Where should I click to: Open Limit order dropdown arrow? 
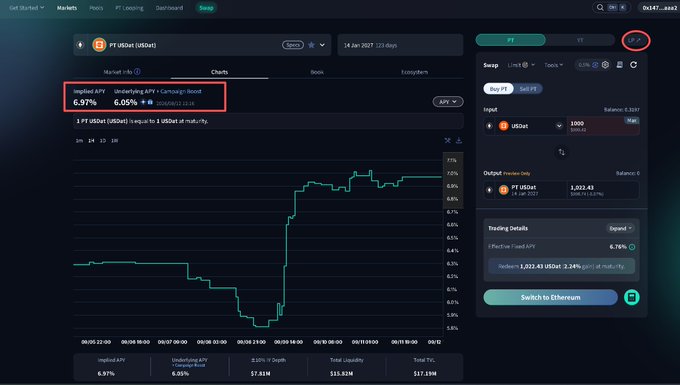point(533,65)
